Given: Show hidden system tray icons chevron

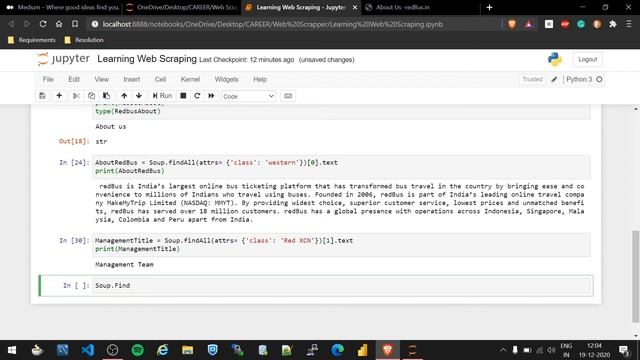Looking at the screenshot, I should 503,350.
